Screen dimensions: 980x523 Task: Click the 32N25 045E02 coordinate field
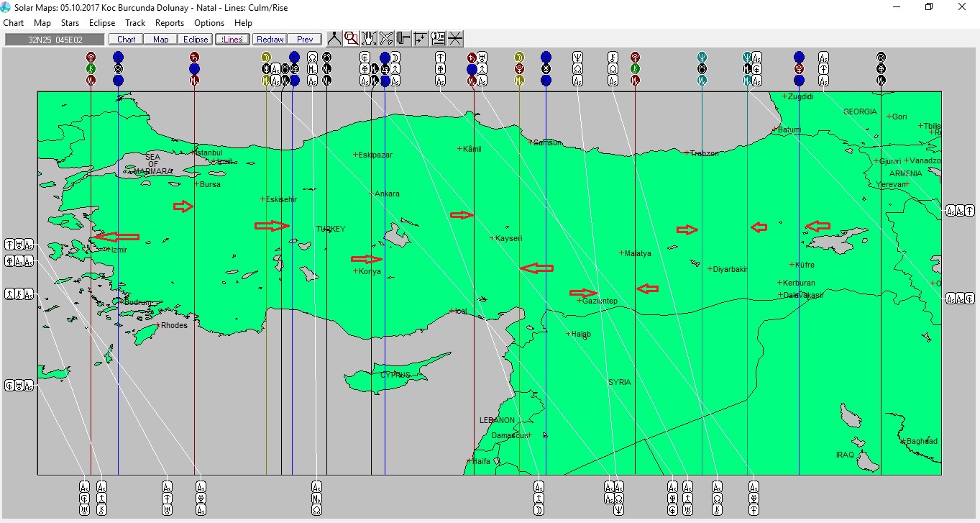(x=55, y=40)
